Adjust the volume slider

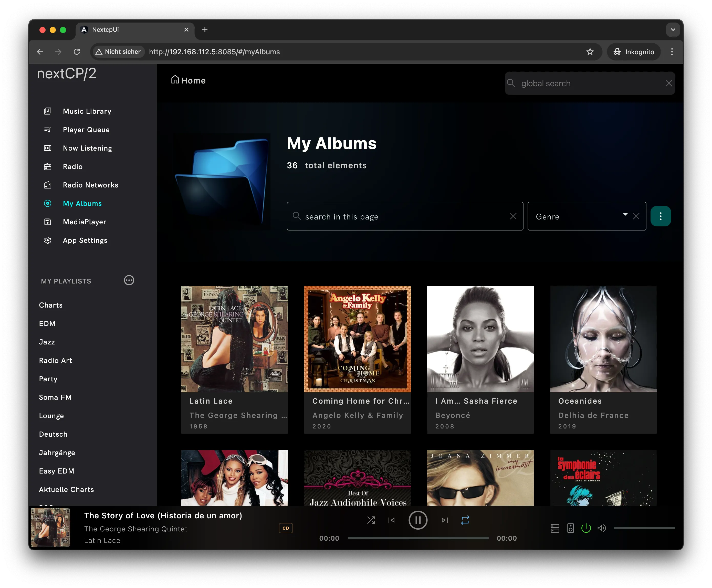point(644,528)
